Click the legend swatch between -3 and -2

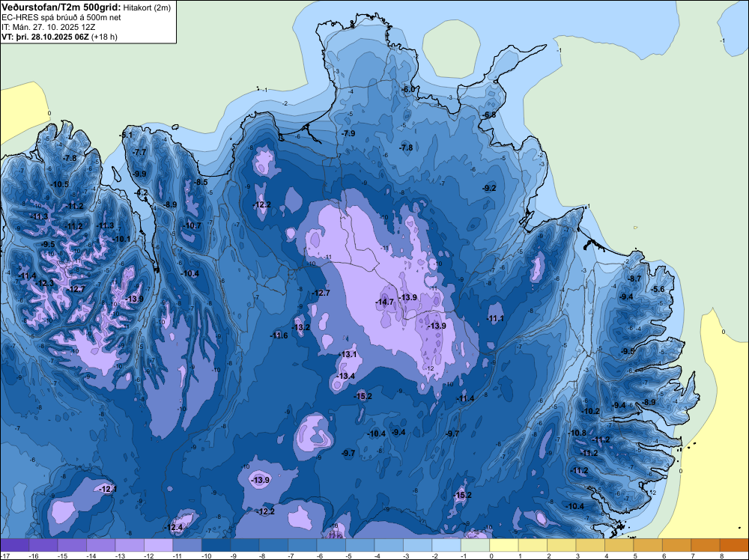click(417, 545)
